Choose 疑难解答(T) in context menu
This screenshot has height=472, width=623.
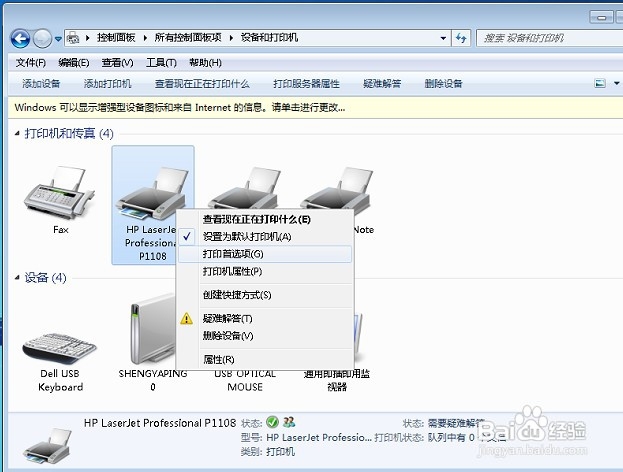tap(265, 319)
